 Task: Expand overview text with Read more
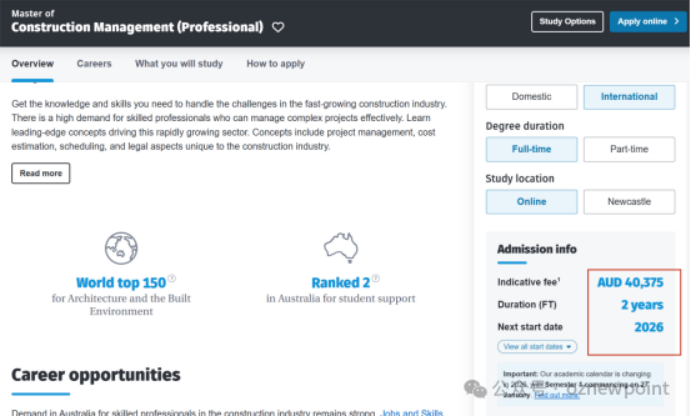click(x=41, y=173)
